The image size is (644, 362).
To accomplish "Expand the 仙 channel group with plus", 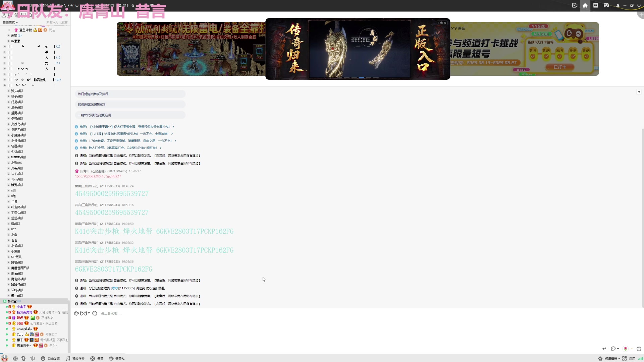I will point(5,47).
